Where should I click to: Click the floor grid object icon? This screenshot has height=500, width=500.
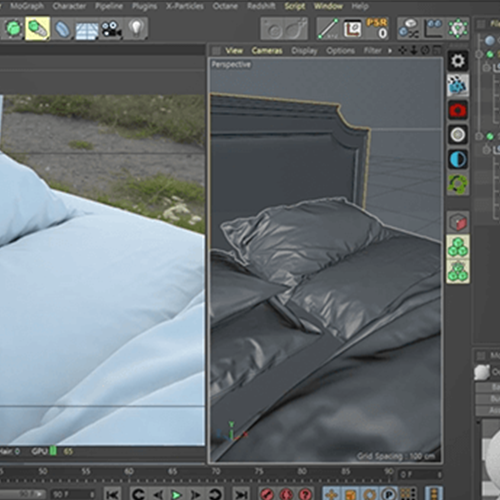point(87,30)
